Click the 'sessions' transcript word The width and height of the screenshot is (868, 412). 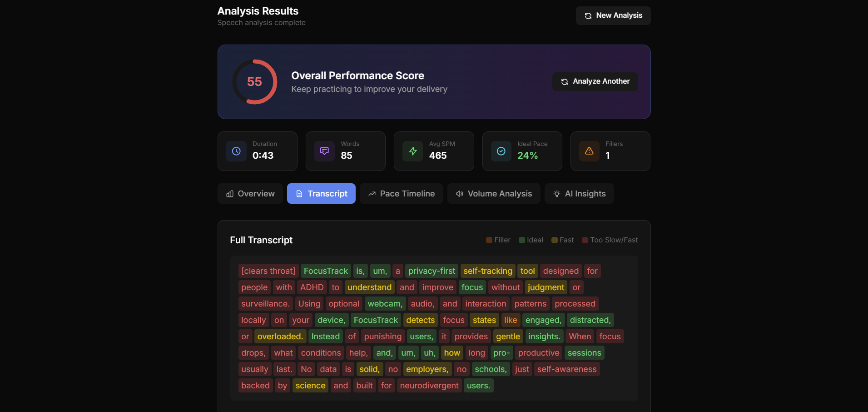coord(584,353)
